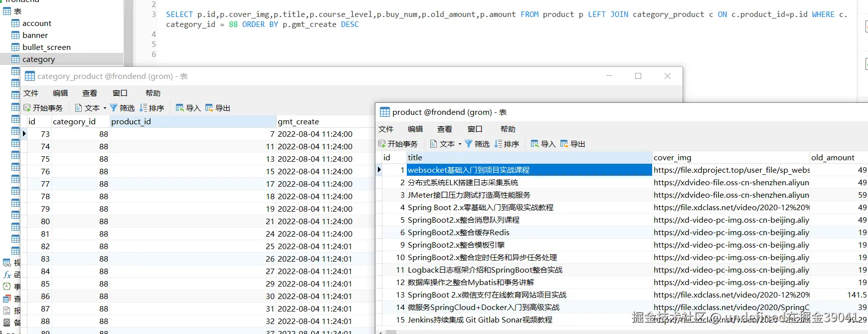Click 导入 import in category_product window
Screen dimensions: 868x334
click(x=188, y=108)
